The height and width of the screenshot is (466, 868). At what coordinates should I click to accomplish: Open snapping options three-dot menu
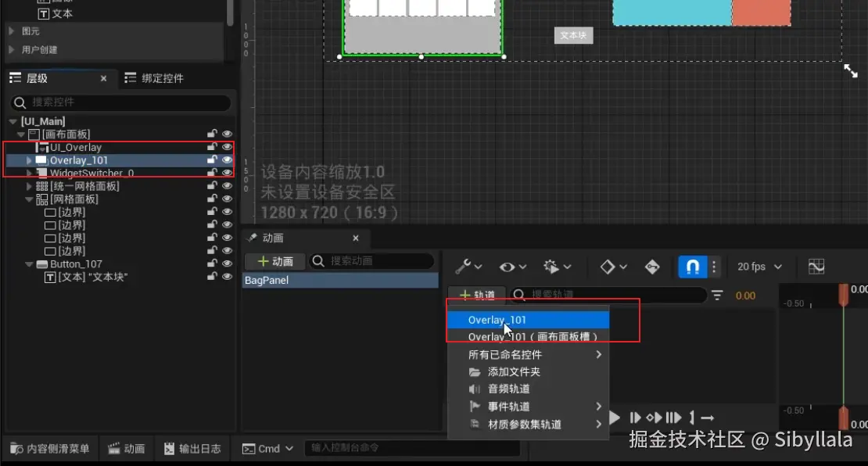coord(714,267)
